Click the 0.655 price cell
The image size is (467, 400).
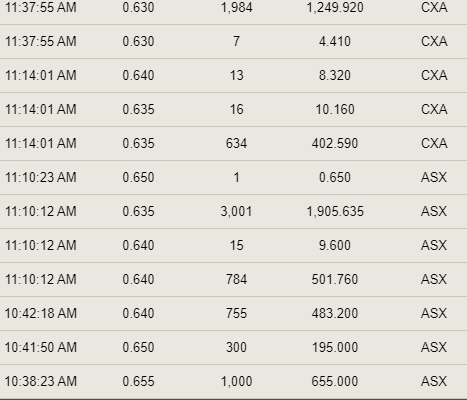[x=138, y=381]
